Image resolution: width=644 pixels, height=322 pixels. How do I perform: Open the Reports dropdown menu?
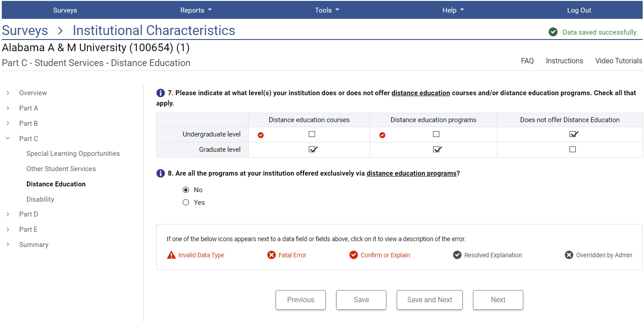coord(196,10)
